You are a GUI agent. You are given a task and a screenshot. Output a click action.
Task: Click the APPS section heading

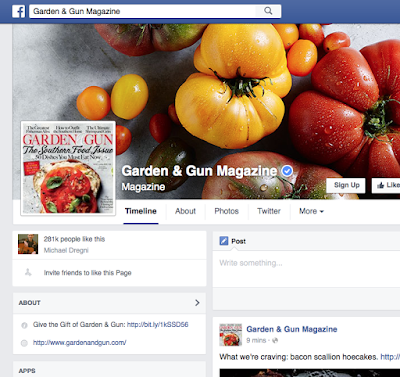click(27, 371)
